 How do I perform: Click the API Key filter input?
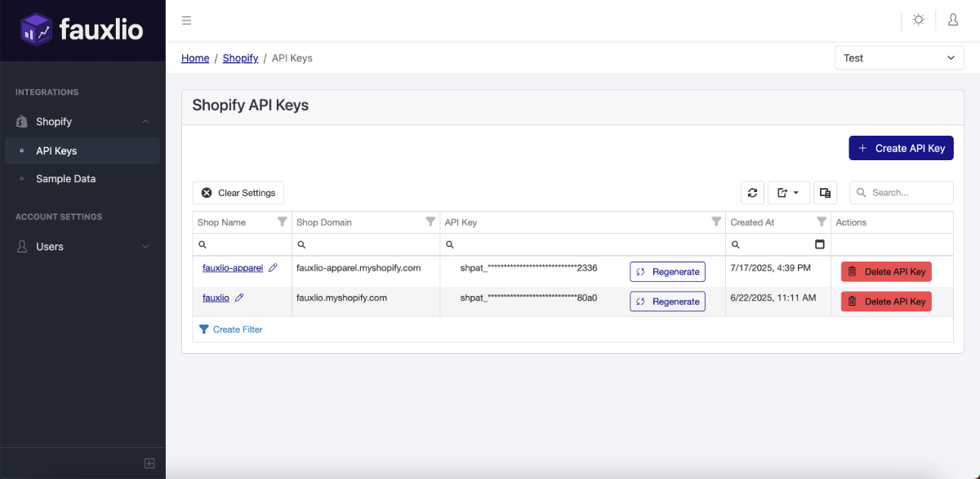(x=582, y=244)
